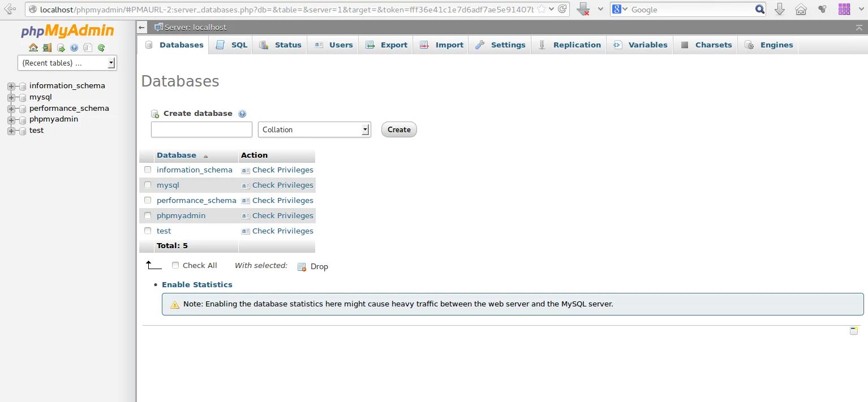Tick the test row checkbox
Viewport: 868px width, 402px height.
[148, 231]
